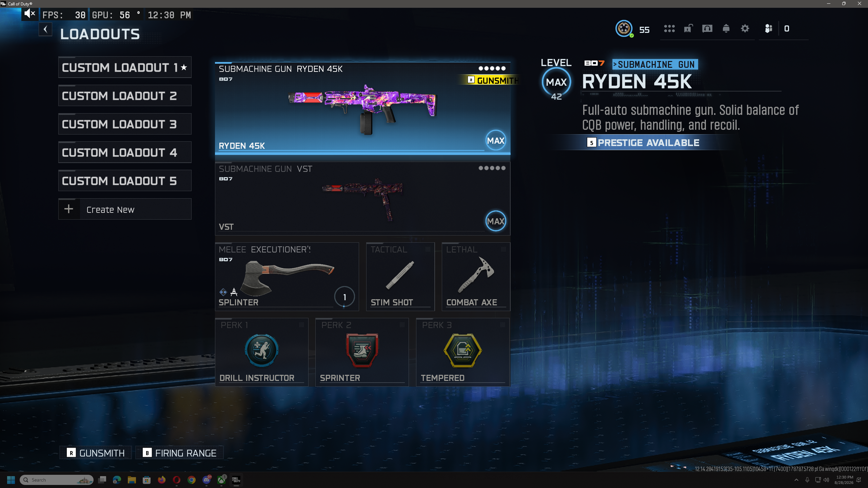Open the Xbox app from the taskbar
Image resolution: width=868 pixels, height=488 pixels.
tap(221, 480)
